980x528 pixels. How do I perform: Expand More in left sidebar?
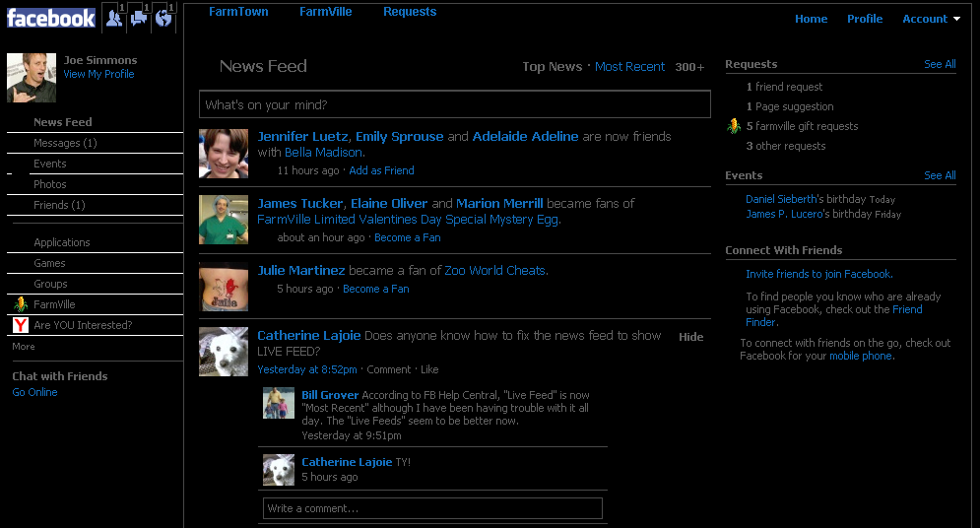(24, 346)
